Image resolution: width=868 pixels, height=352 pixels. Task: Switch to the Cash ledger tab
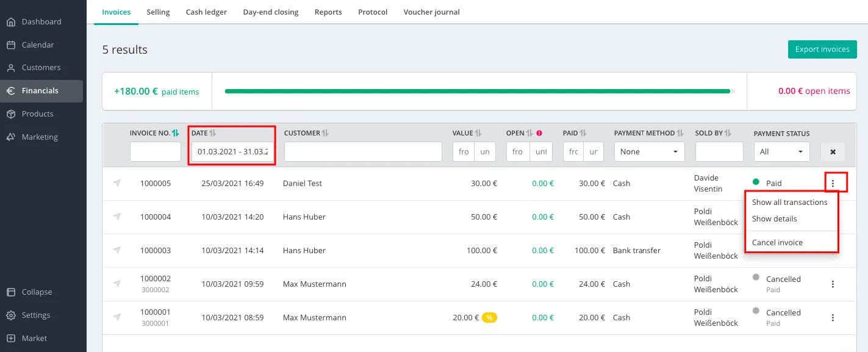[x=206, y=12]
